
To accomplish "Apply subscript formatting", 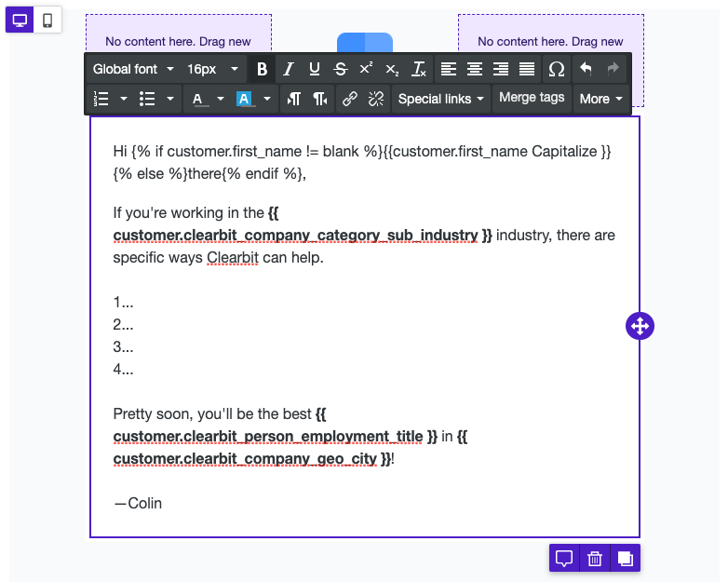I will point(392,69).
